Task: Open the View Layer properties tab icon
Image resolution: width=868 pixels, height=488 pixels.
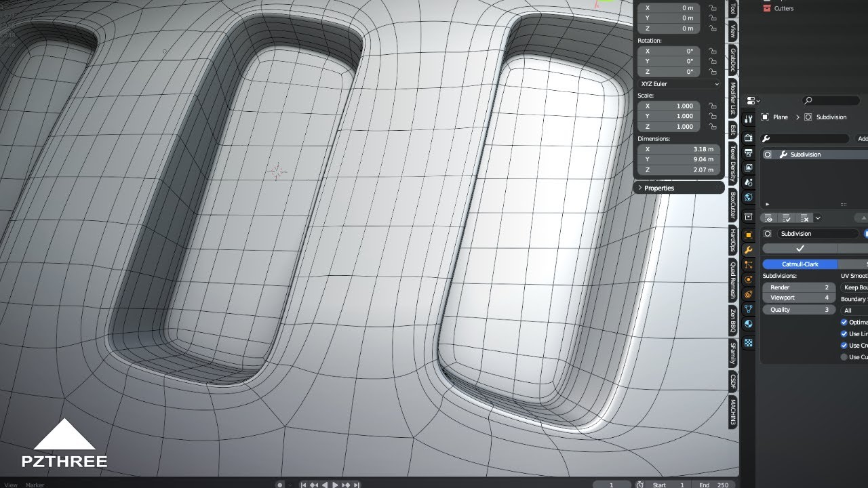Action: point(749,167)
